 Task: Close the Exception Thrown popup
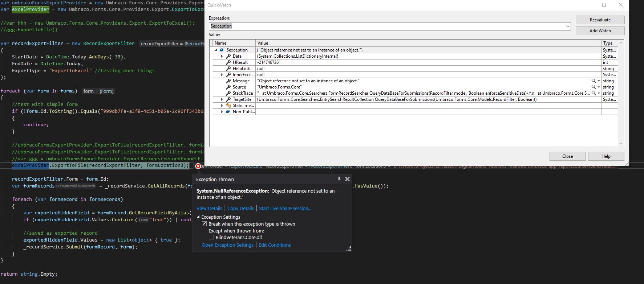347,179
